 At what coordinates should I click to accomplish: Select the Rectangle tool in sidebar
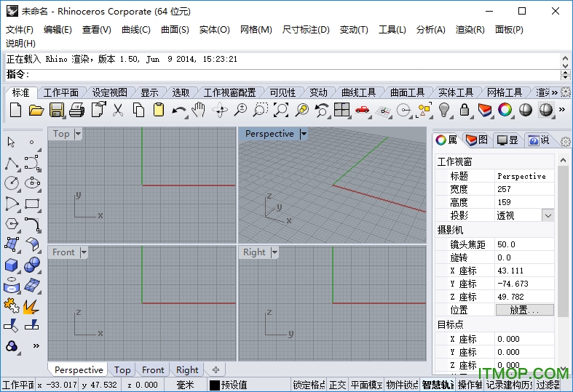point(32,204)
